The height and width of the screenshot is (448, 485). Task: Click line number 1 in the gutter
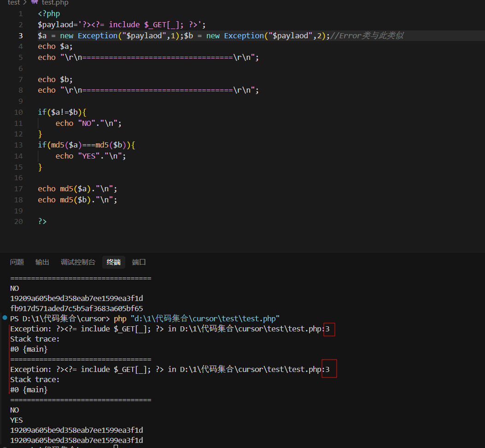pyautogui.click(x=21, y=14)
